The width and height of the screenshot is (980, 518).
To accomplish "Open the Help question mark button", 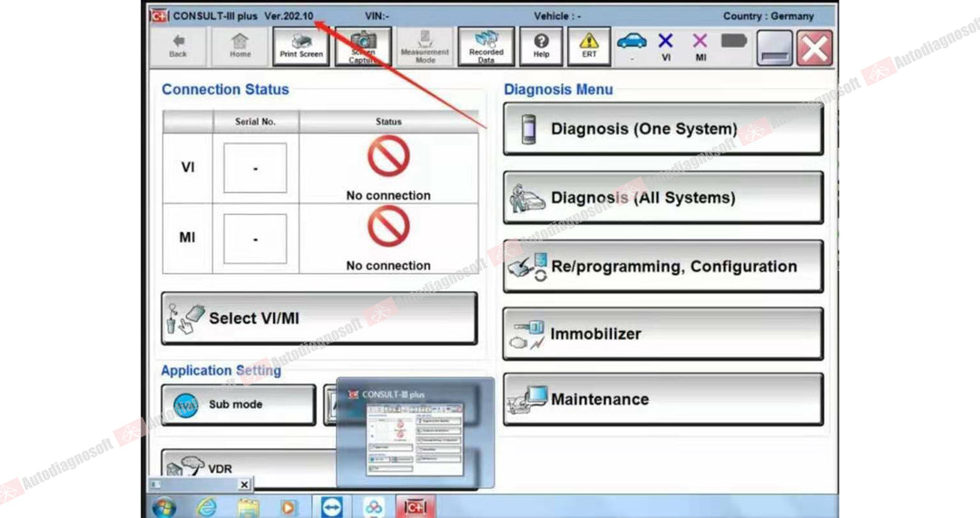I will tap(541, 47).
